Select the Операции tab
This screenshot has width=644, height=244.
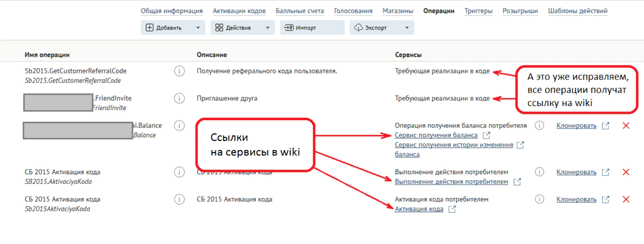[x=438, y=11]
